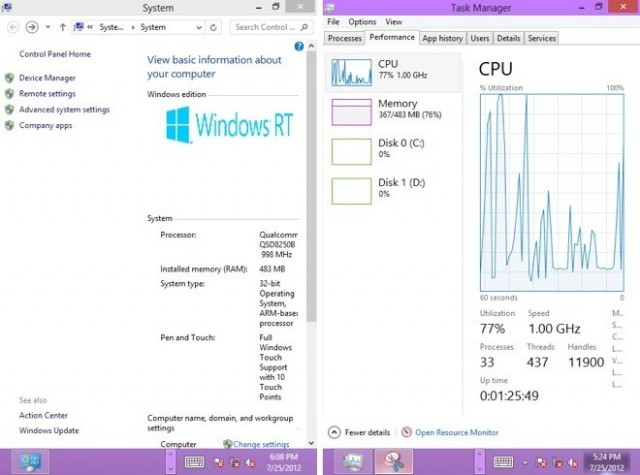
Task: Select the CPU performance graph thumbnail
Action: [351, 71]
